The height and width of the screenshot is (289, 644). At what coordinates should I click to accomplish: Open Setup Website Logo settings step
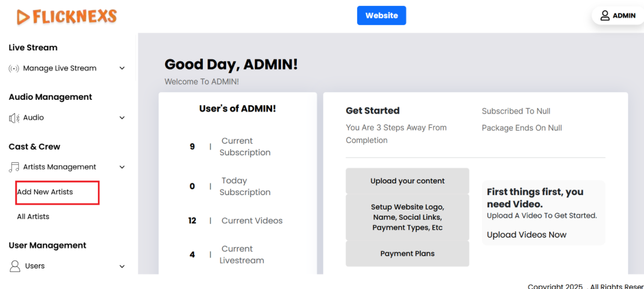coord(407,217)
